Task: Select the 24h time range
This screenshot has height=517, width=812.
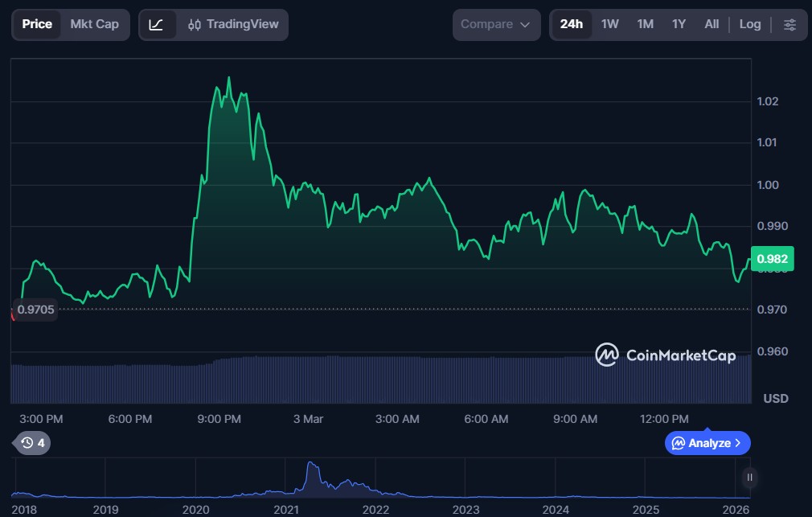Action: (x=571, y=24)
